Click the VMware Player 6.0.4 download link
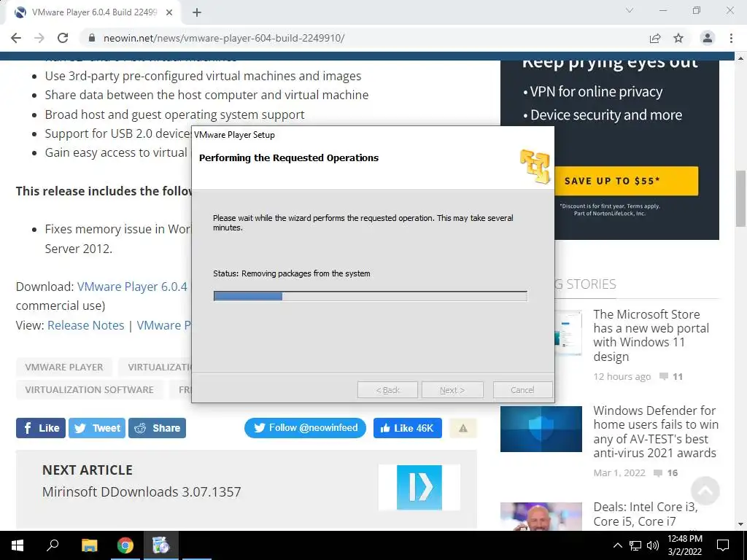Screen dimensions: 747x560 pos(132,287)
